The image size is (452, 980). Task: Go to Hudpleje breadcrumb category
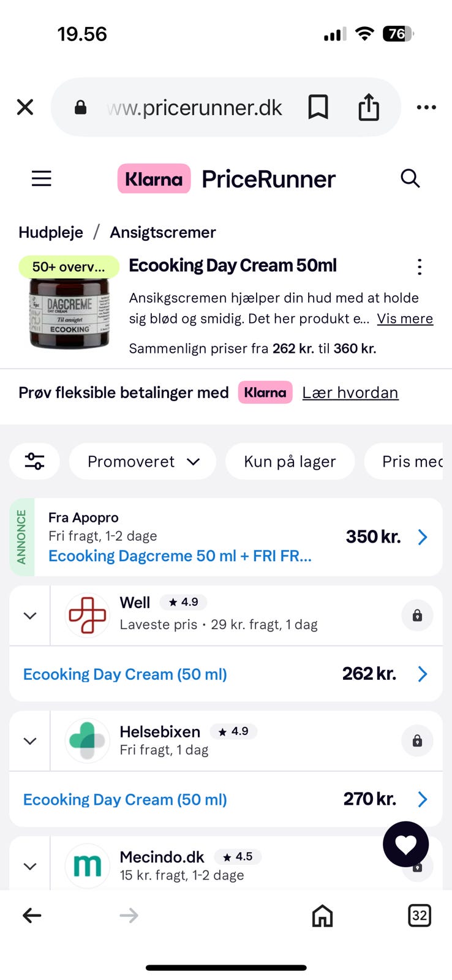point(51,232)
